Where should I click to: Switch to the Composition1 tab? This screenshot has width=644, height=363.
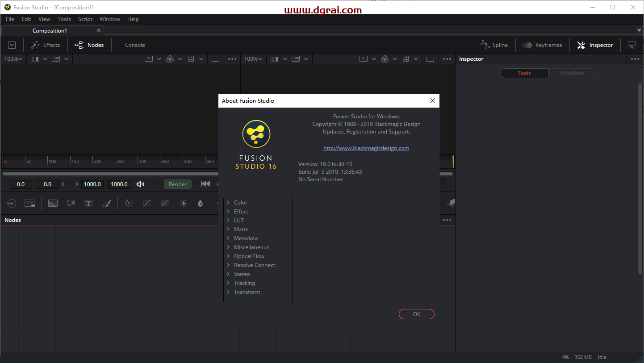(x=53, y=30)
